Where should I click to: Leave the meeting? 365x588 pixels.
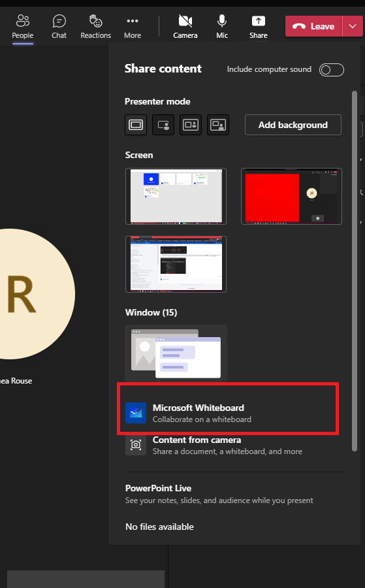[313, 26]
